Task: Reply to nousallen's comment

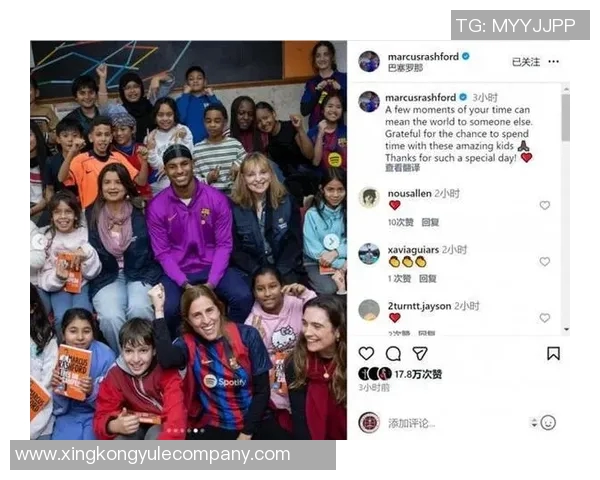Action: (430, 222)
